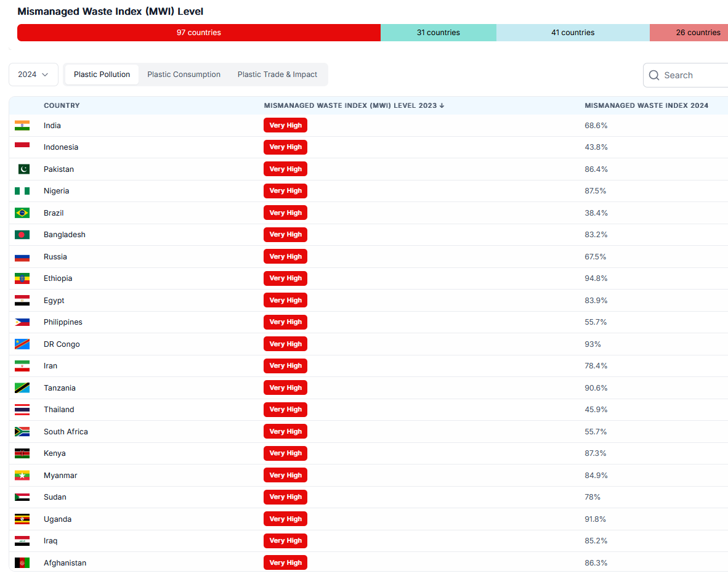
Task: Sort by Mismanaged Waste Index 2024 header
Action: pyautogui.click(x=646, y=105)
